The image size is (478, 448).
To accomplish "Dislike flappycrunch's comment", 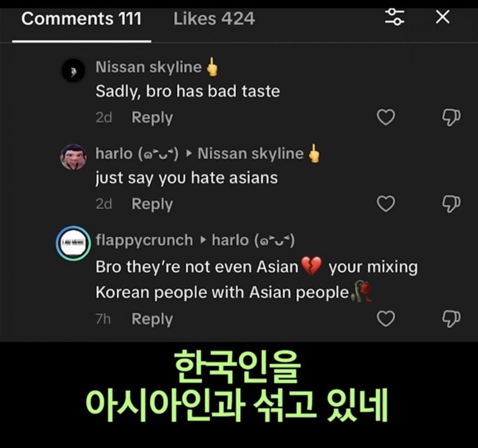I will 451,319.
